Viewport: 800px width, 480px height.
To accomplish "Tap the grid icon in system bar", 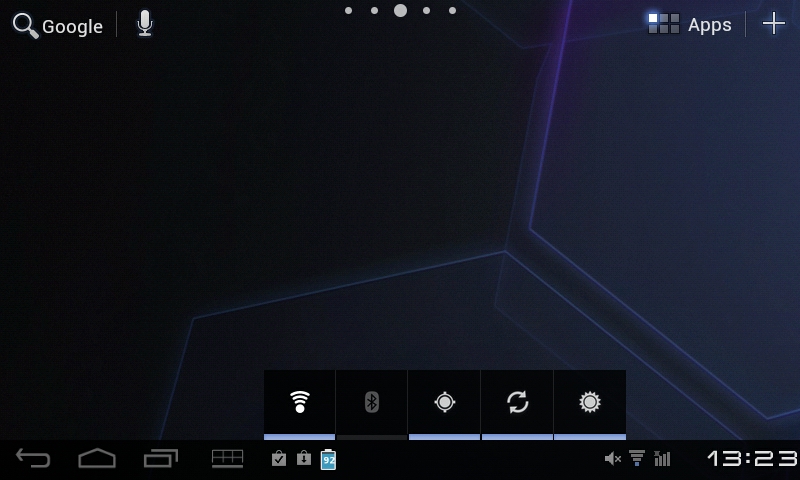I will 228,458.
